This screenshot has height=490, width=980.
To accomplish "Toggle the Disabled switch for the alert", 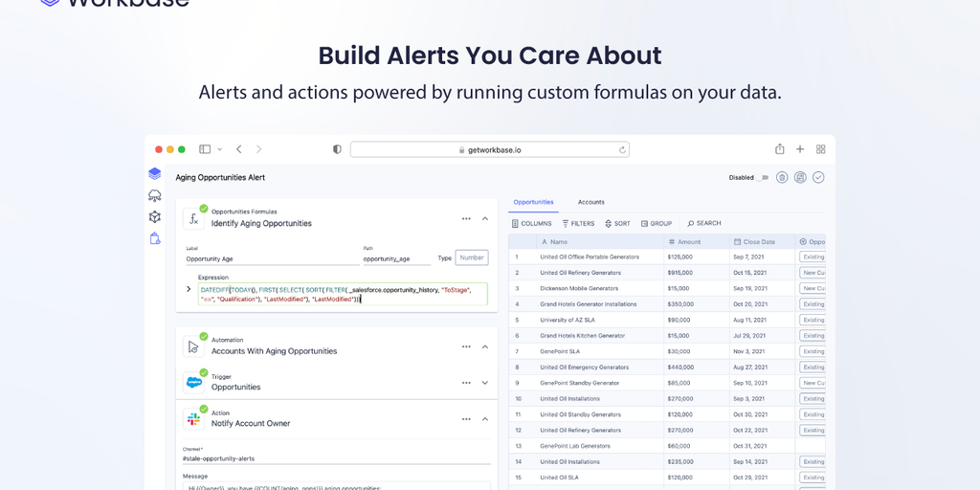I will point(763,177).
